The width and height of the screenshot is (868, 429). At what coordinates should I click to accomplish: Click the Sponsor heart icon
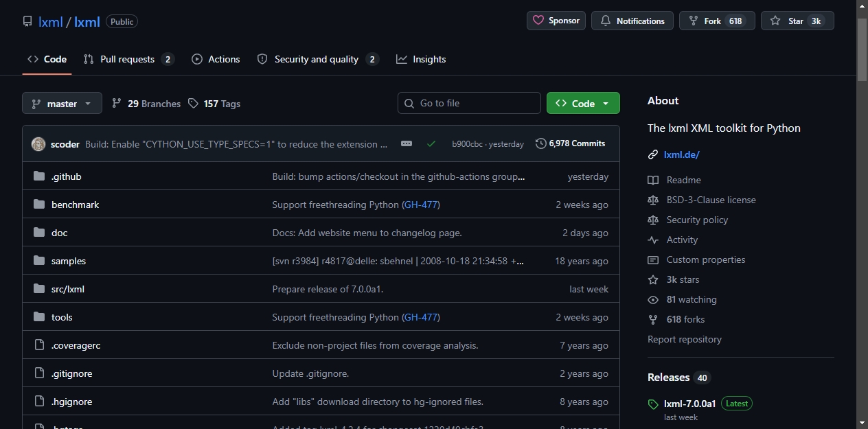click(x=538, y=21)
